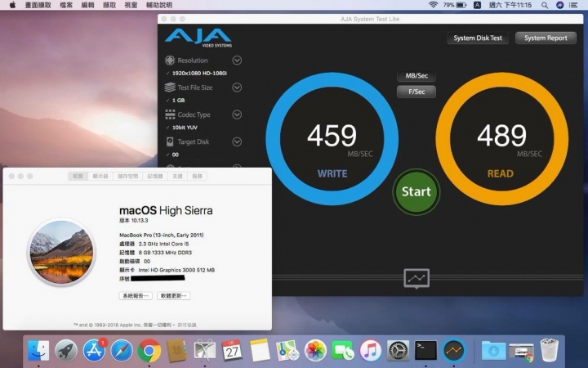
Task: Click the Wi-Fi status icon
Action: [x=433, y=5]
